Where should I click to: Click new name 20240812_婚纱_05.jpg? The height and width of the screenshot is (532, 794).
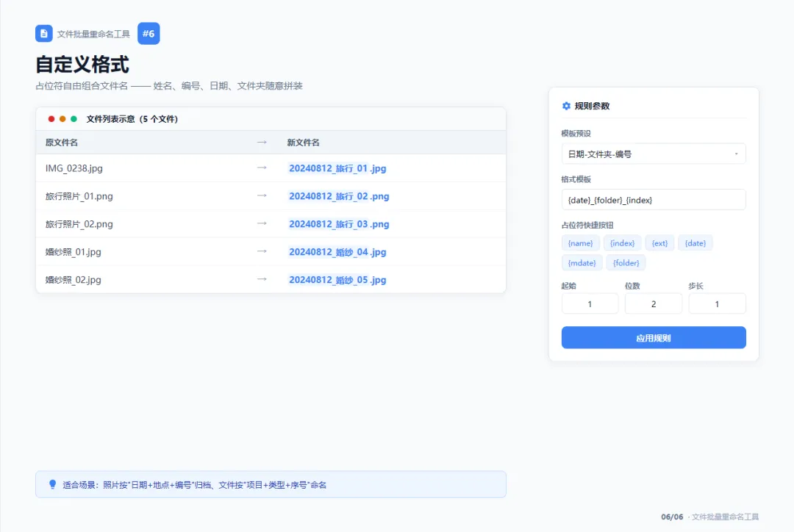click(x=337, y=279)
